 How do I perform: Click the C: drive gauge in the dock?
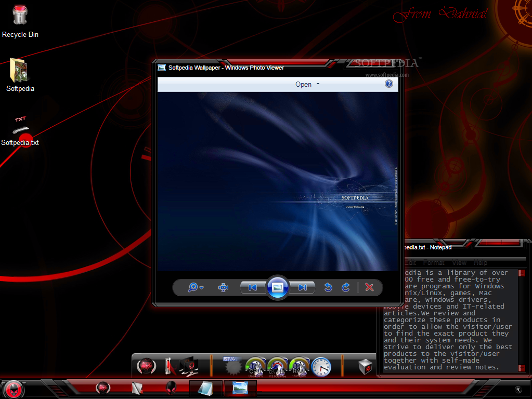pos(278,367)
